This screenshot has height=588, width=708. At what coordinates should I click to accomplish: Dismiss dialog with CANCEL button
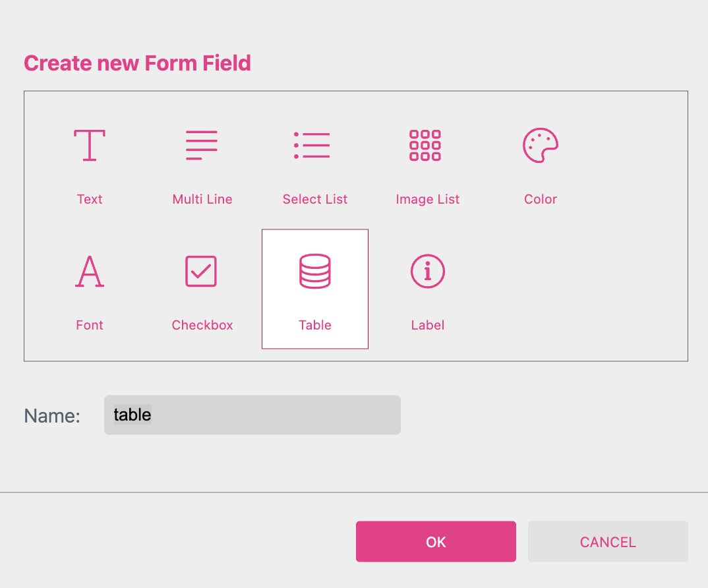[608, 541]
